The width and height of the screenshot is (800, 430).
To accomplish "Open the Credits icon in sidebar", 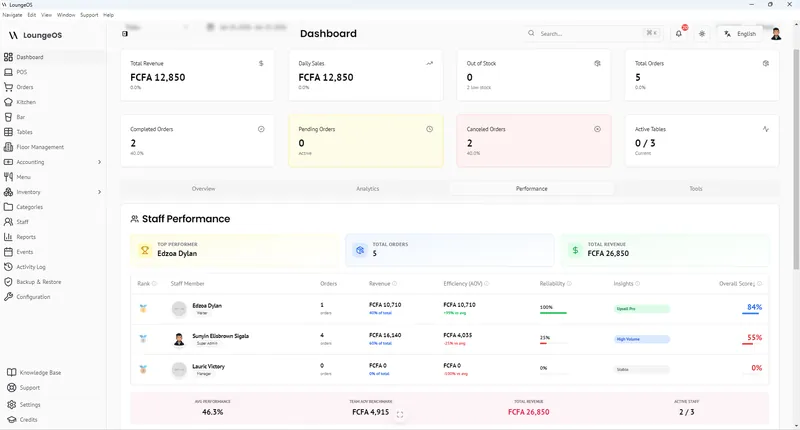I will pyautogui.click(x=11, y=419).
